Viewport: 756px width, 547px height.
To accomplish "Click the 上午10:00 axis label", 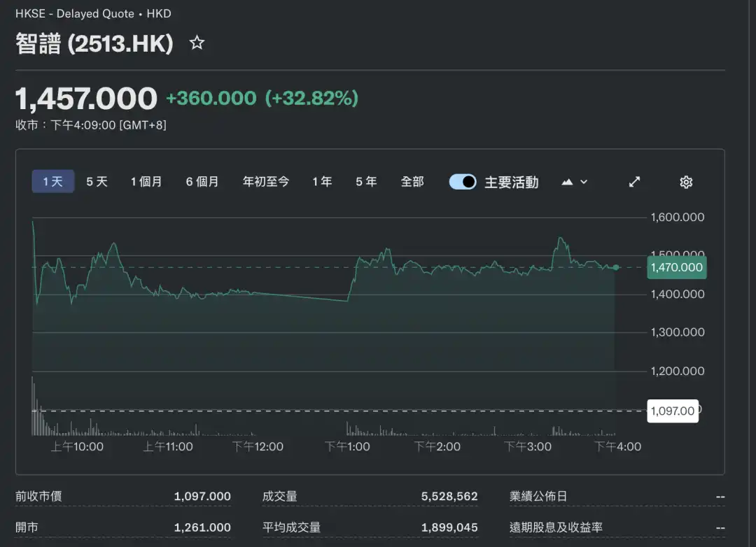I will tap(77, 447).
